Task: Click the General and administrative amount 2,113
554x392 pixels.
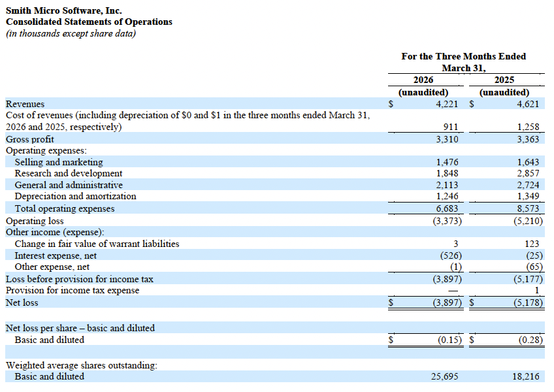Action: coord(449,185)
